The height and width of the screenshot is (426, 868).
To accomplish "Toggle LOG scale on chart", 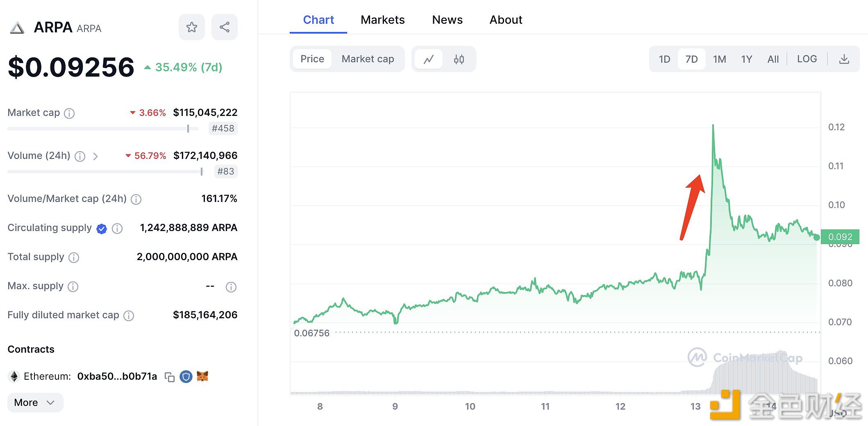I will (x=807, y=59).
